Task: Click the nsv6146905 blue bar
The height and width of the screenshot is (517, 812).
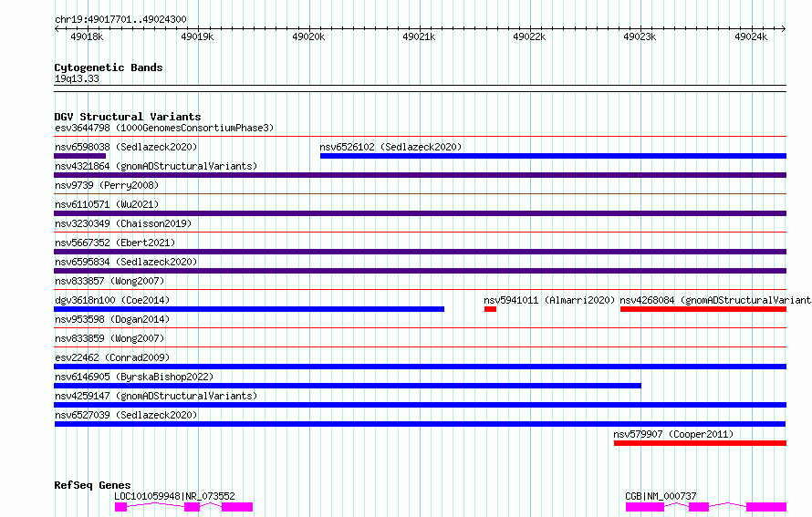Action: click(x=348, y=386)
